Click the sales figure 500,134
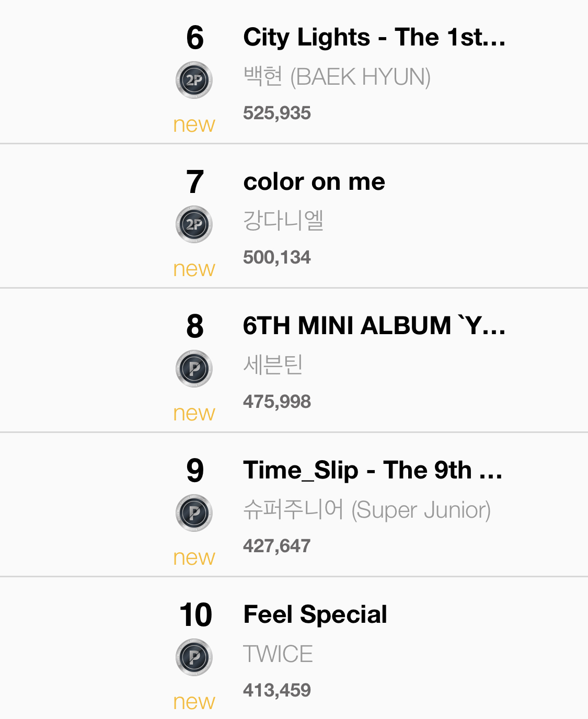588x719 pixels. click(276, 257)
